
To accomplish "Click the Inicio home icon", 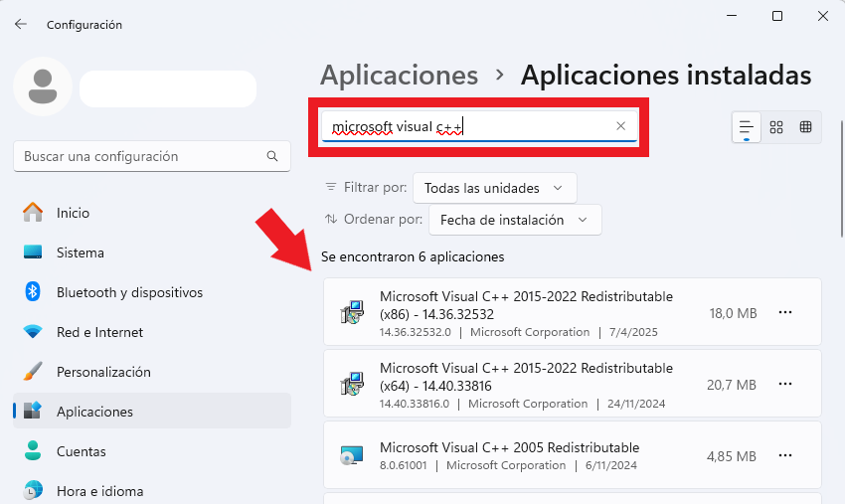I will 33,213.
